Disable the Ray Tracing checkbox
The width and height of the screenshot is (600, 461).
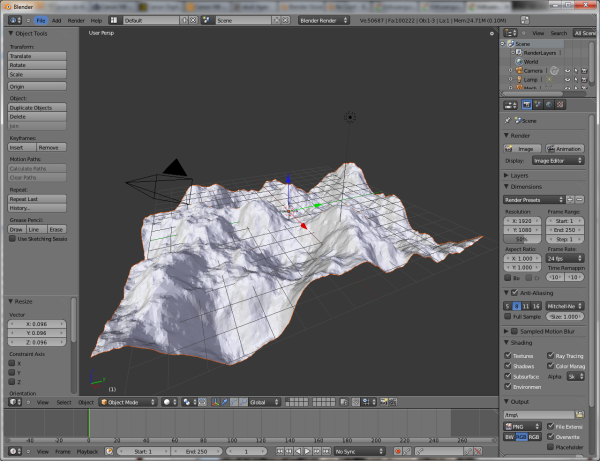pyautogui.click(x=551, y=355)
